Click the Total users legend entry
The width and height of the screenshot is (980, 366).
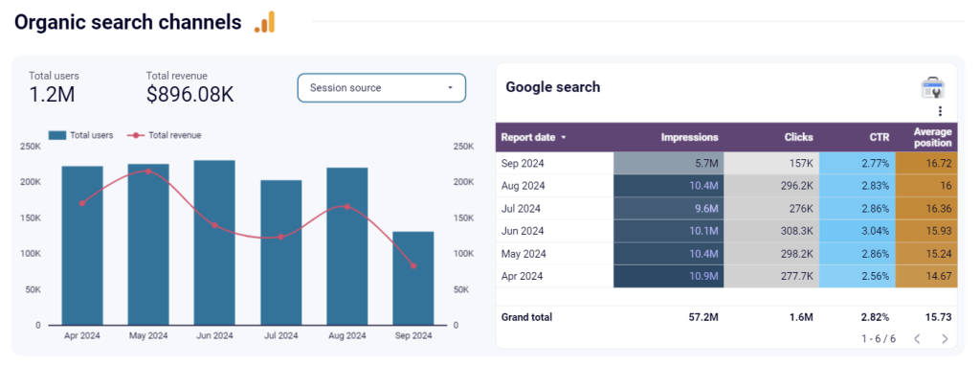click(80, 135)
